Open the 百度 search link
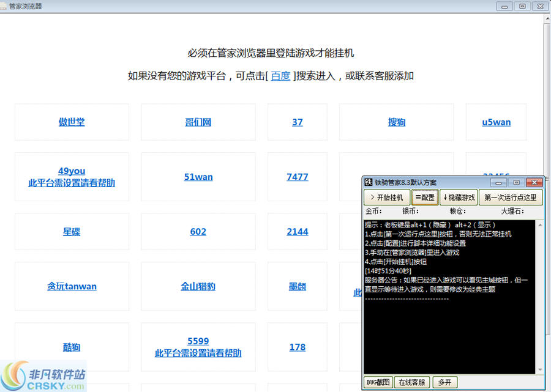Viewport: 551px width, 392px height. coord(280,76)
